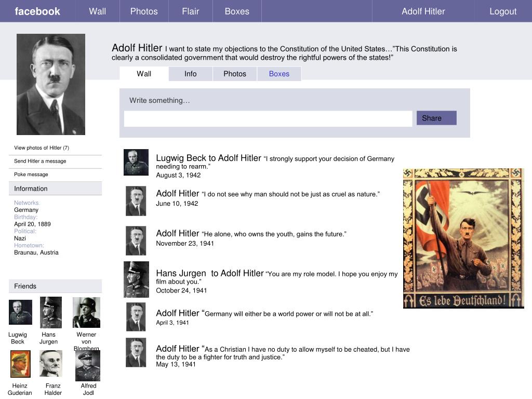Open Heinz Guderian's photo in Friends

(20, 364)
